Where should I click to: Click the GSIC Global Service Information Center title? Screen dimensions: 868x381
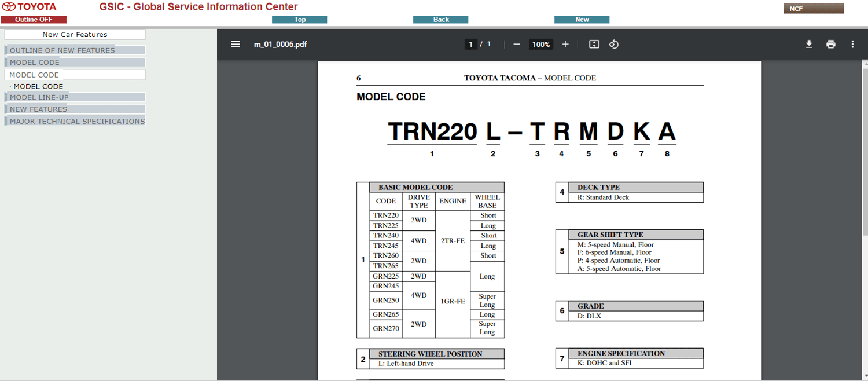point(198,7)
